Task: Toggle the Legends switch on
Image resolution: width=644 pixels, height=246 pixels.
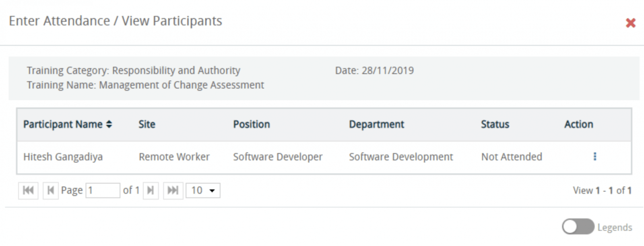Action: point(578,227)
